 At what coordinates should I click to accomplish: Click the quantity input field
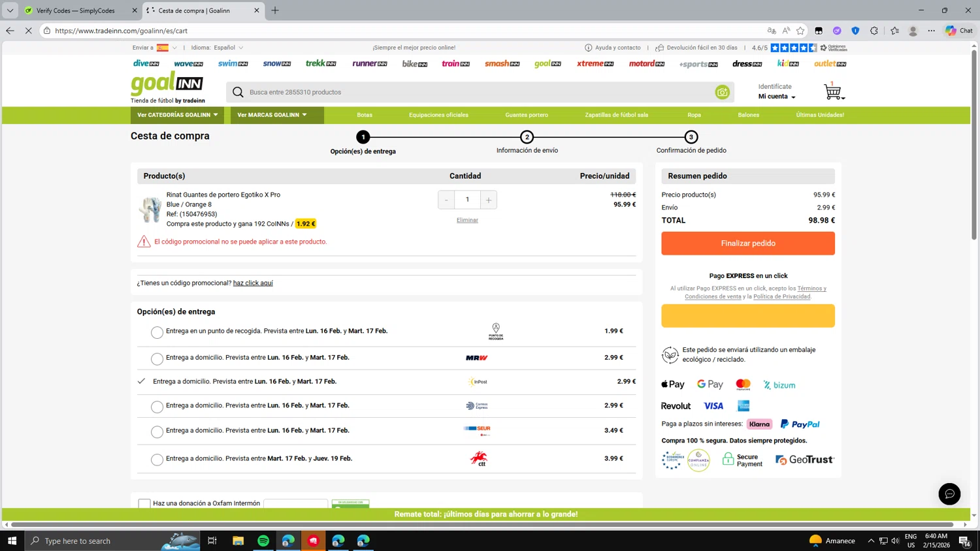467,200
